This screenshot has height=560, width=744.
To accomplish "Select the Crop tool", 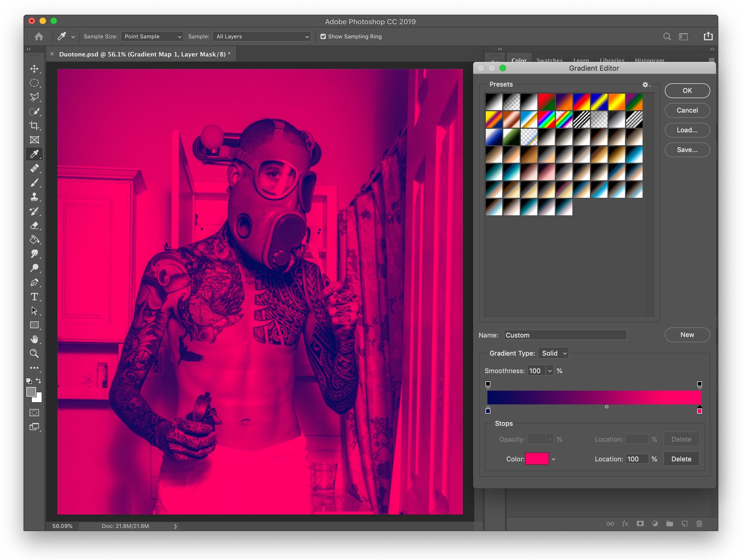I will click(34, 125).
